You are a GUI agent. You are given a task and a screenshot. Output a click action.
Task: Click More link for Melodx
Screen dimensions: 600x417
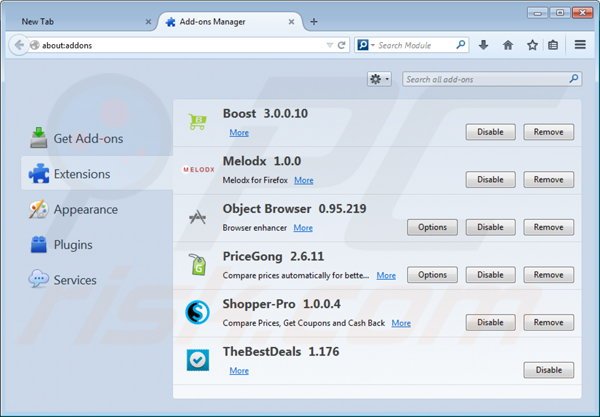304,180
